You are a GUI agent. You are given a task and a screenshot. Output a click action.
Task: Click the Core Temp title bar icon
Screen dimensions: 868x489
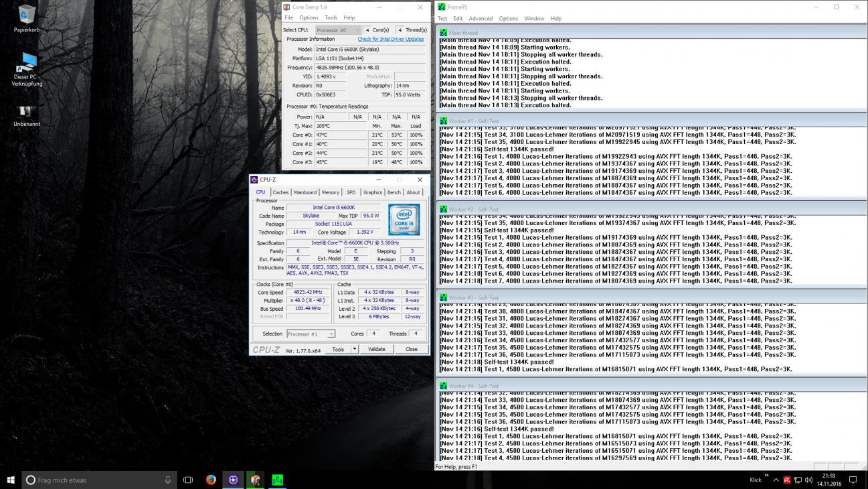[x=287, y=7]
